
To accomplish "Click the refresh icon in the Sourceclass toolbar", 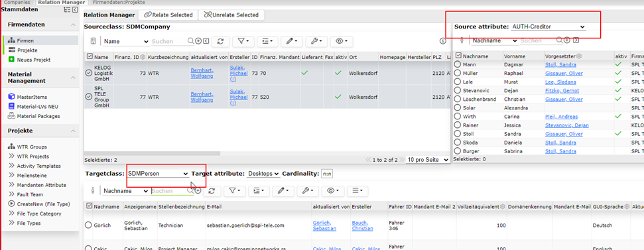I will pos(221,41).
